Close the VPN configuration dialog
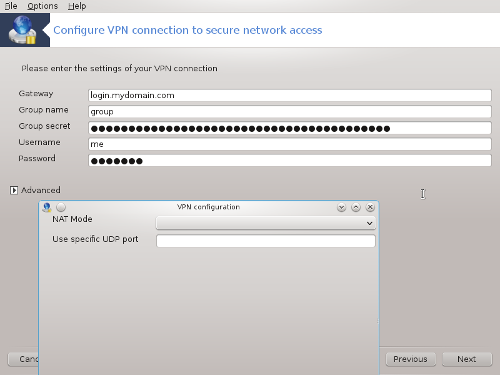This screenshot has height=375, width=500. 370,207
